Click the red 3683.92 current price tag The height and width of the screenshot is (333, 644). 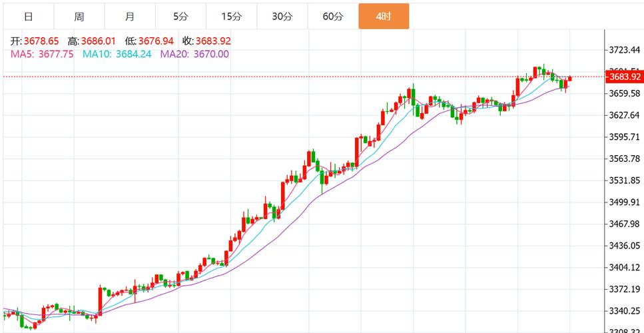[623, 77]
